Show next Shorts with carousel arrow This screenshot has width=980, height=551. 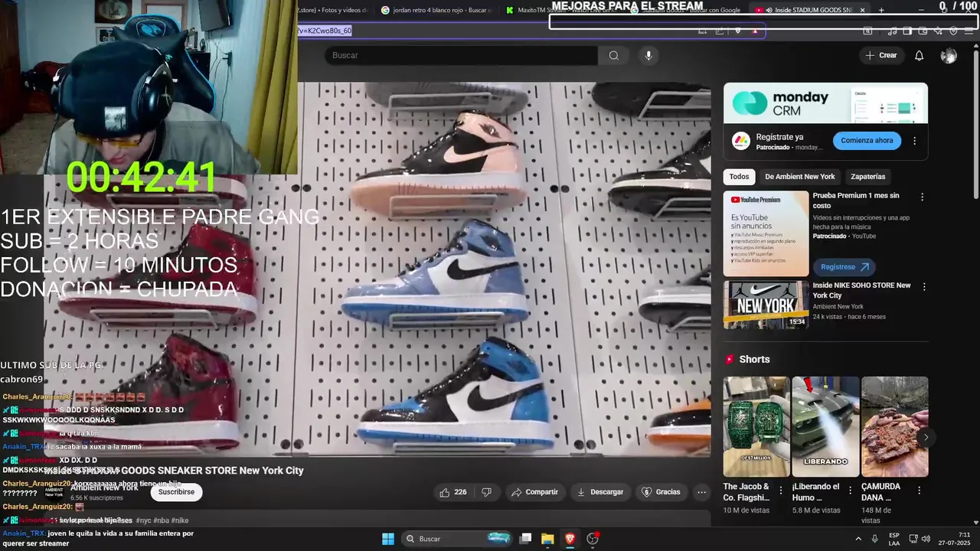click(x=925, y=438)
